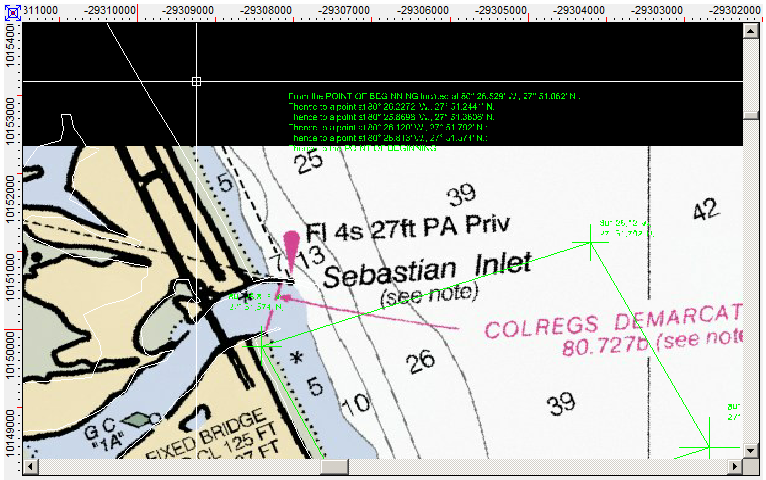
Task: Click the -29308000 value on the top ruler
Action: click(266, 10)
